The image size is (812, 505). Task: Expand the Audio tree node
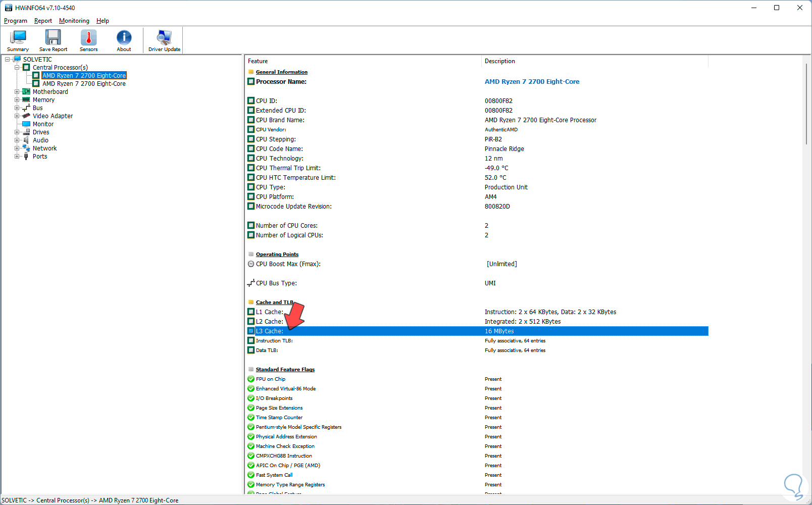[17, 140]
